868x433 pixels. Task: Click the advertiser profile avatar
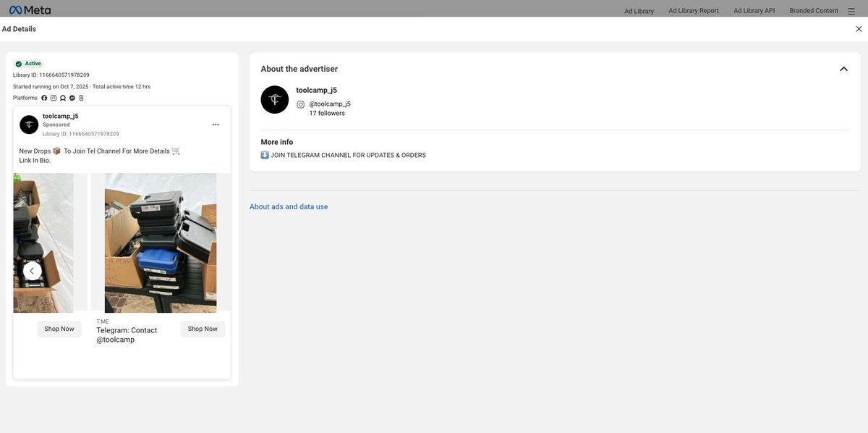click(275, 99)
